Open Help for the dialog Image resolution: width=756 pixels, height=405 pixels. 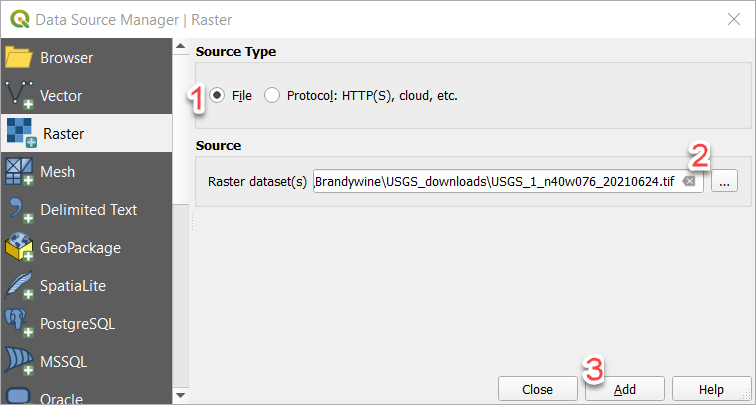coord(711,389)
